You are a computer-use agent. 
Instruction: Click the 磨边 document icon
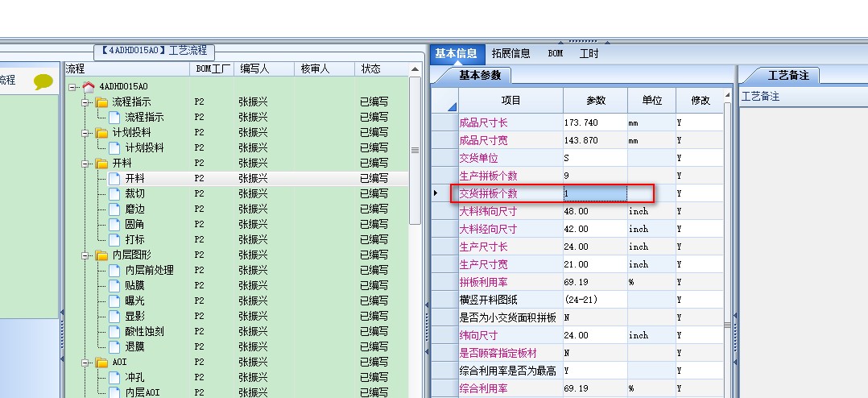(x=114, y=209)
